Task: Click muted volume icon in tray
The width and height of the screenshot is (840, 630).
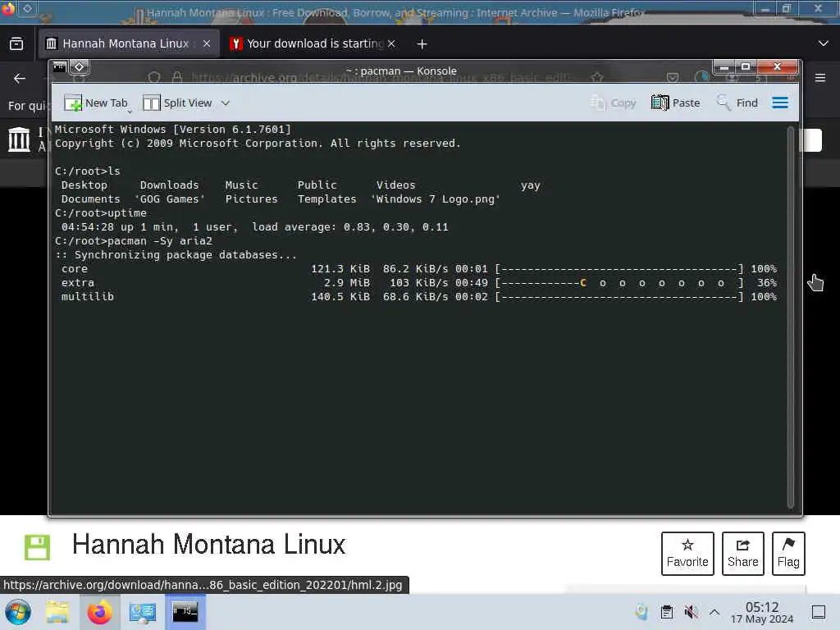Action: pyautogui.click(x=691, y=612)
